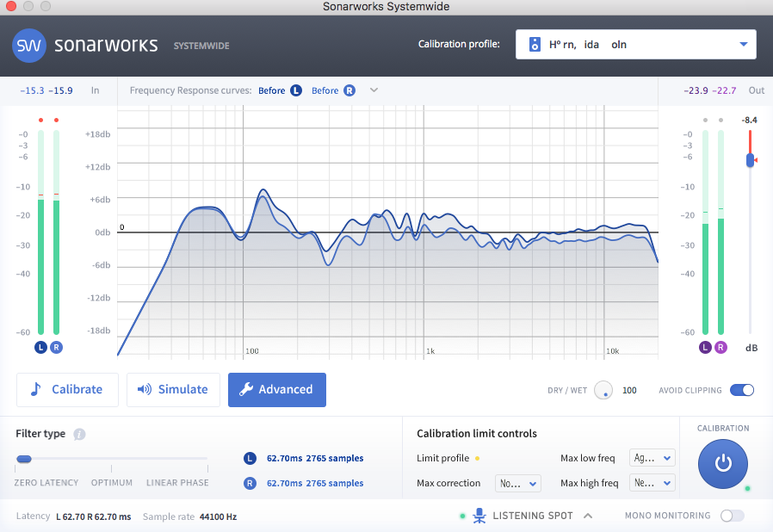The image size is (773, 532).
Task: Switch to the Simulate tab
Action: pos(173,389)
